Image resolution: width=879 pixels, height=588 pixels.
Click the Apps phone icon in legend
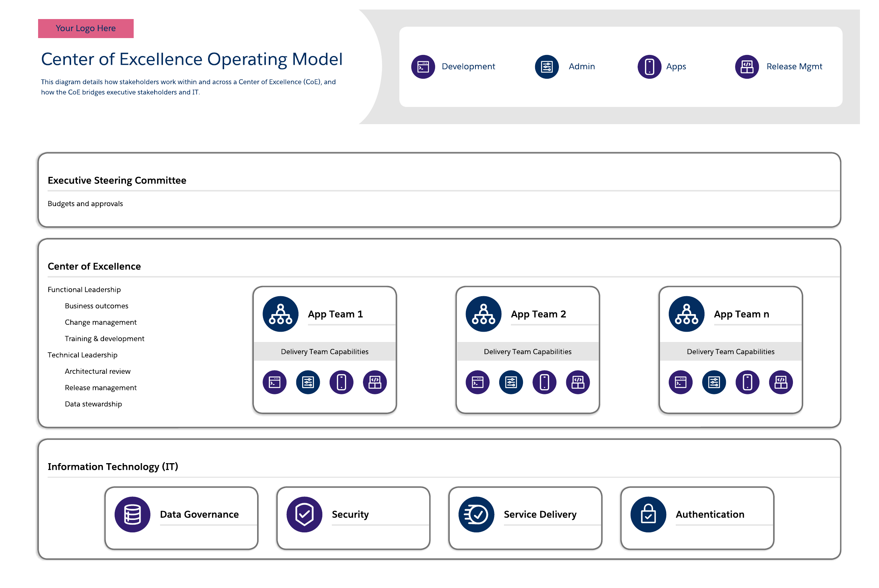pyautogui.click(x=649, y=67)
